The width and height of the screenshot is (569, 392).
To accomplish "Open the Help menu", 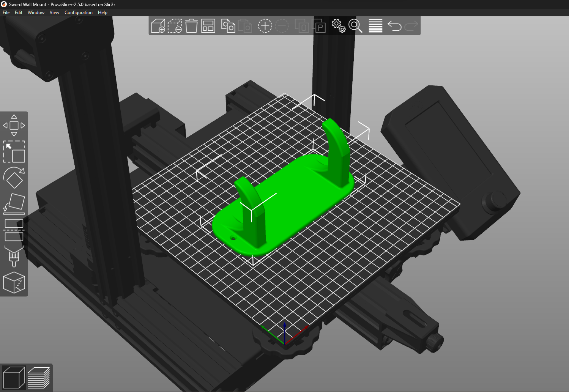I will point(102,13).
